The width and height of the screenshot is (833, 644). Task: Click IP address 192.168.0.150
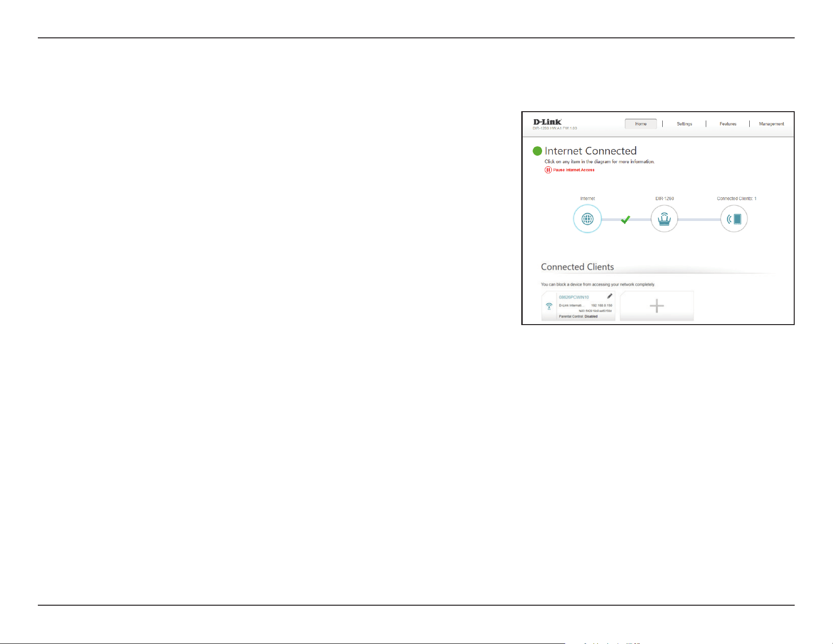(x=602, y=305)
